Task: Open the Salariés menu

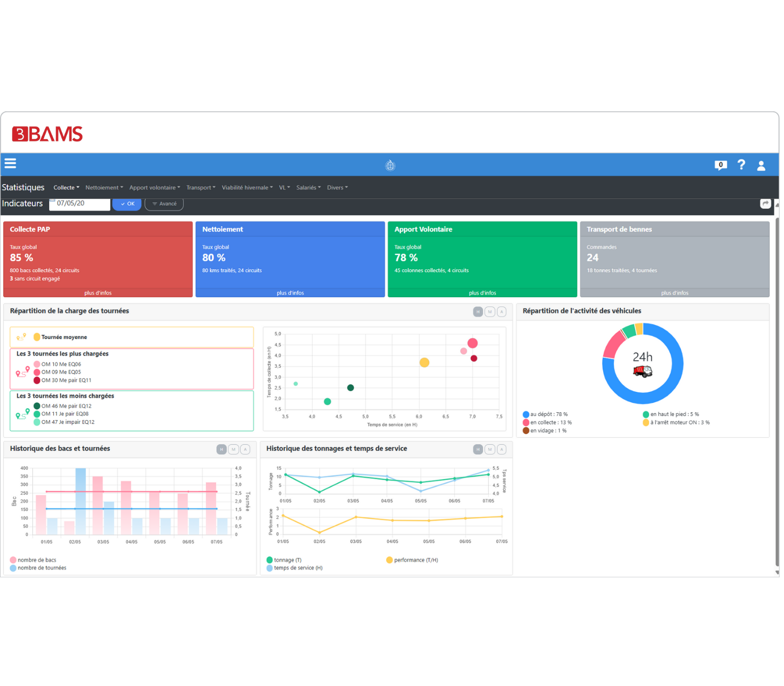Action: tap(308, 188)
